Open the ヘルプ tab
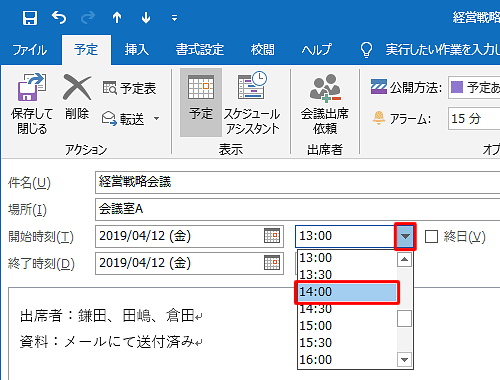500x380 pixels. tap(316, 50)
